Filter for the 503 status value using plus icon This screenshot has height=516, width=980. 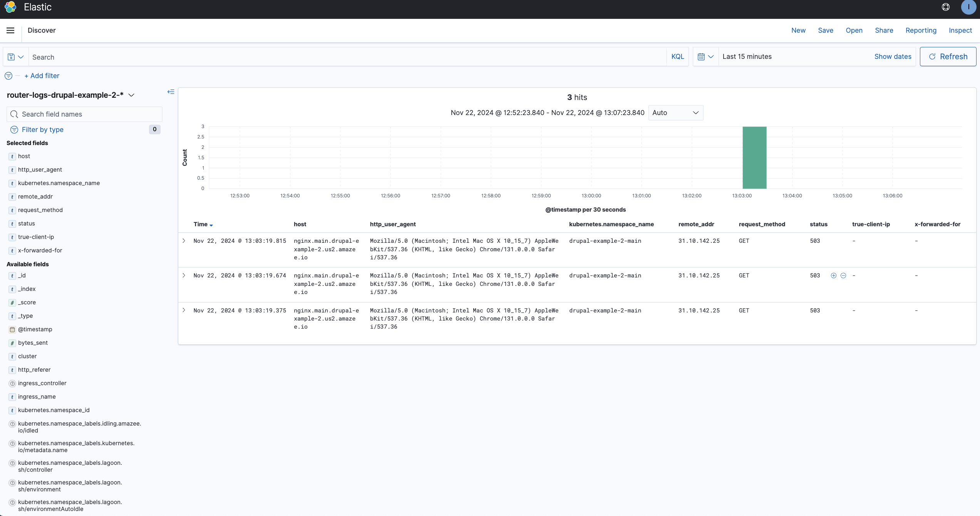tap(833, 276)
